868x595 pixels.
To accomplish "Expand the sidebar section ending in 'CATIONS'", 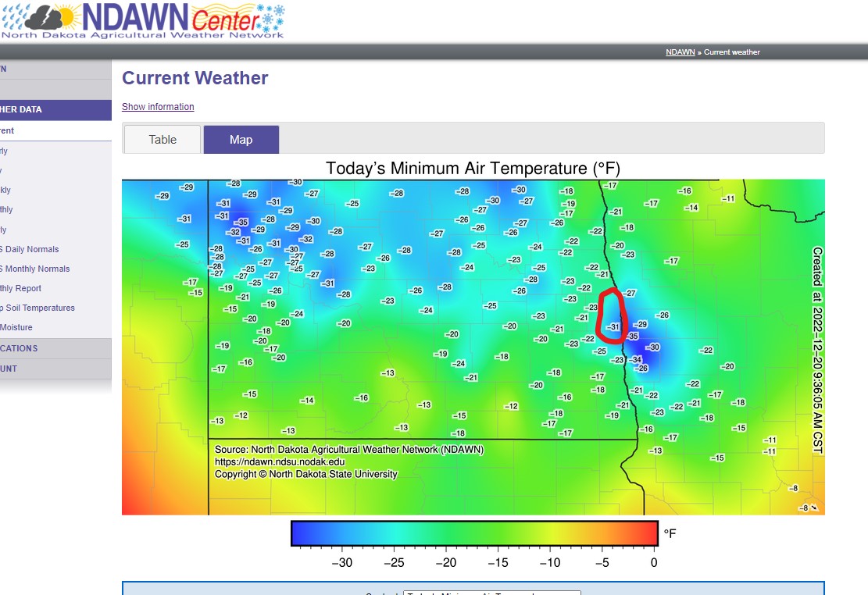I will point(55,348).
